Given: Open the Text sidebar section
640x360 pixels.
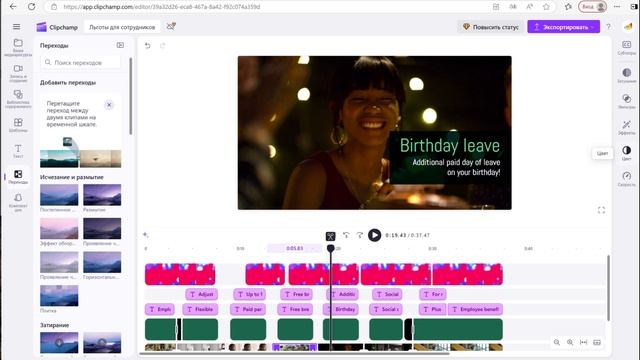Looking at the screenshot, I should click(x=18, y=151).
